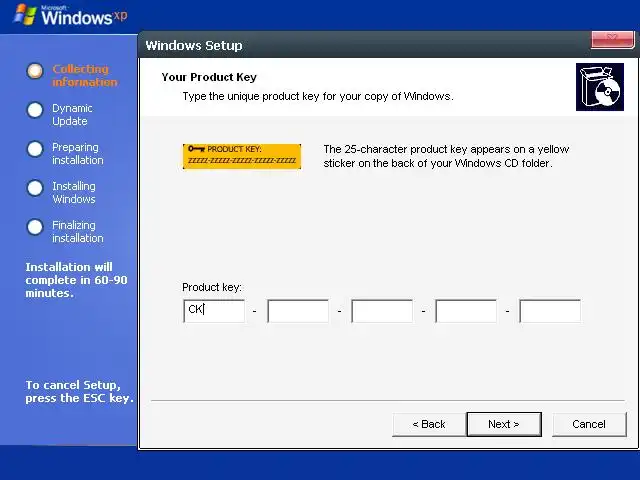Click the Dynamic Update step indicator
The height and width of the screenshot is (480, 640).
(35, 110)
